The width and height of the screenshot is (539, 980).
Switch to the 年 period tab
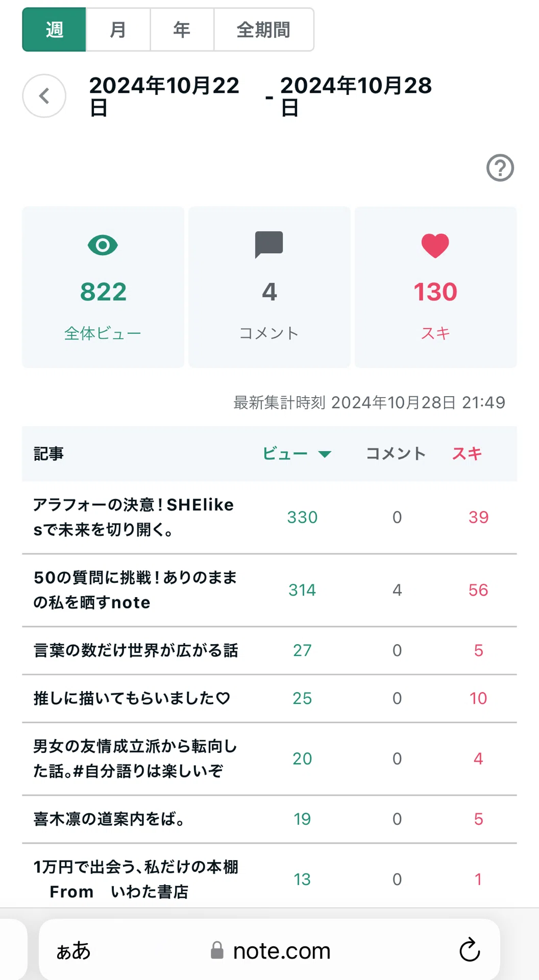point(182,30)
